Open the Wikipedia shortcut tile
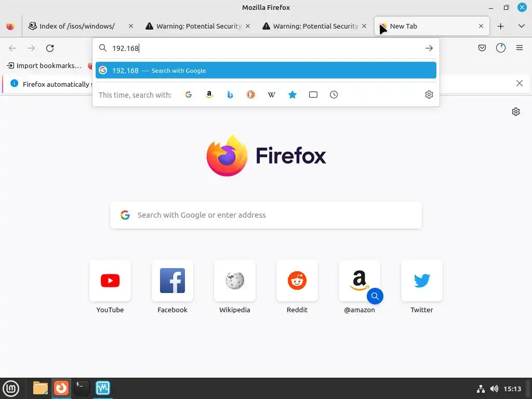The height and width of the screenshot is (399, 532). tap(235, 281)
